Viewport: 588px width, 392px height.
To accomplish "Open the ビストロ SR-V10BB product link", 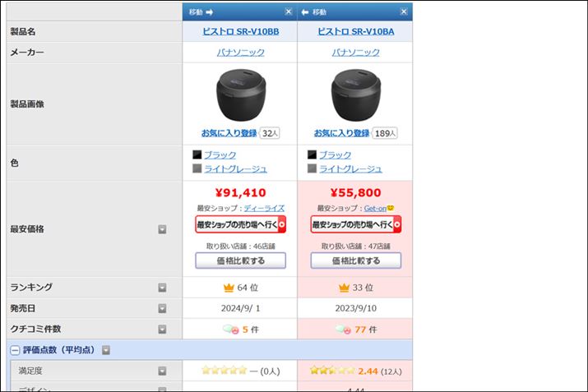I will pyautogui.click(x=240, y=31).
